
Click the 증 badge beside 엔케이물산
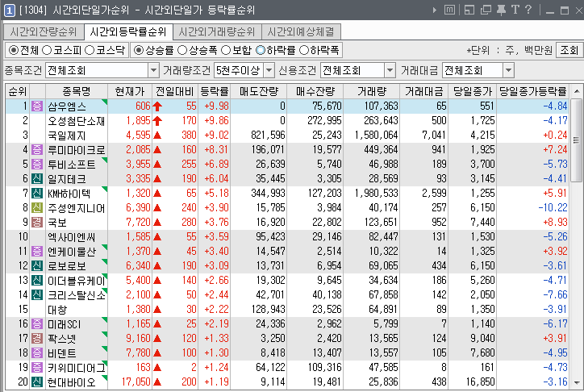pos(37,252)
